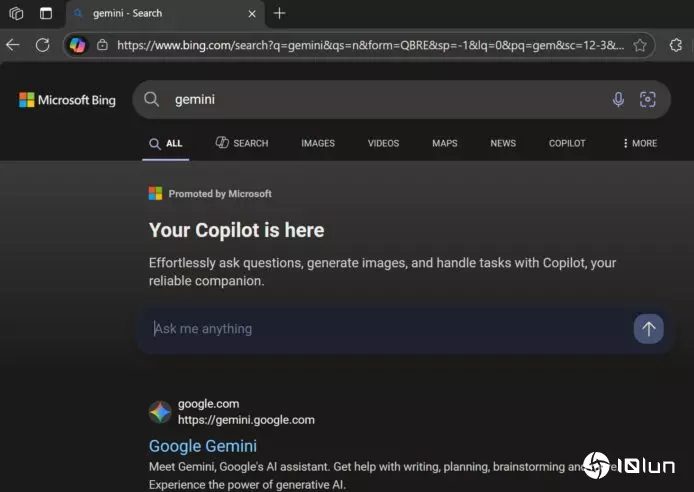Open a new tab with plus button
The height and width of the screenshot is (492, 694).
point(279,13)
